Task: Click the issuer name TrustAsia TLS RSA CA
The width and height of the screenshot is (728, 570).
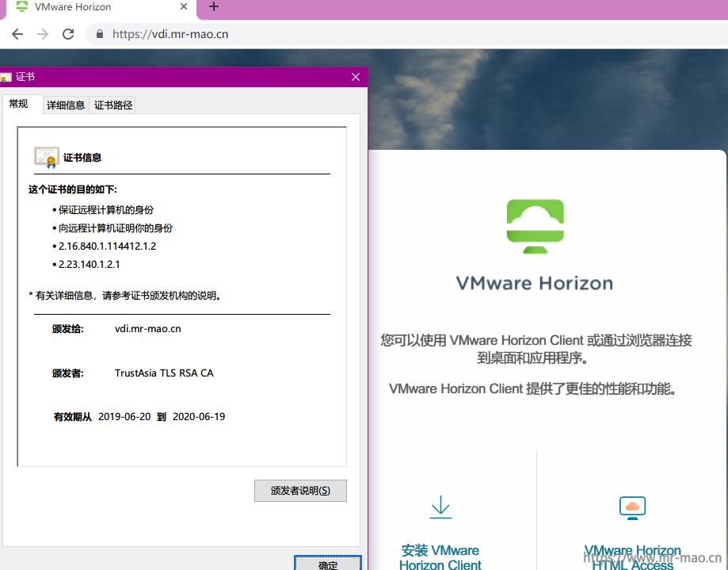Action: point(164,373)
